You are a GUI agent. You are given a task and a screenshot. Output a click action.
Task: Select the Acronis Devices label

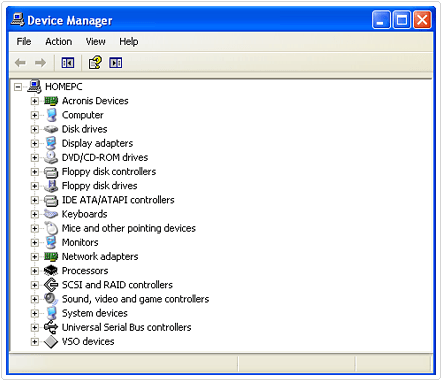click(95, 101)
